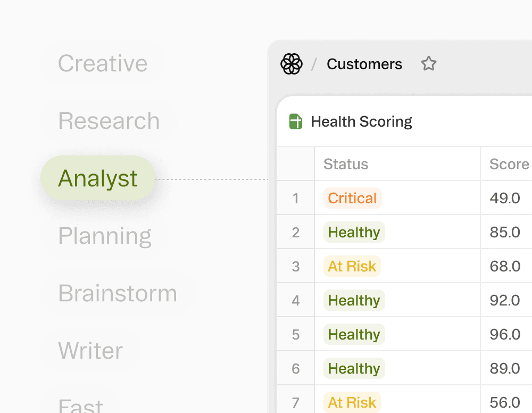The height and width of the screenshot is (413, 532).
Task: Select row number 4
Action: (296, 300)
